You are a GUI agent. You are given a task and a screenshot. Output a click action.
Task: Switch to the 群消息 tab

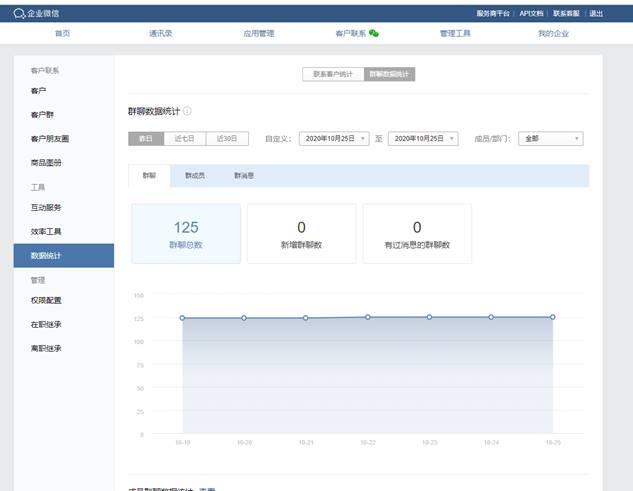pos(244,175)
